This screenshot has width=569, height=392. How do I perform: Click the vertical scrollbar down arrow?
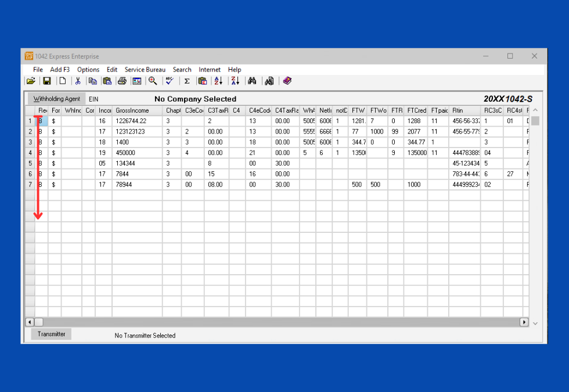pos(535,323)
